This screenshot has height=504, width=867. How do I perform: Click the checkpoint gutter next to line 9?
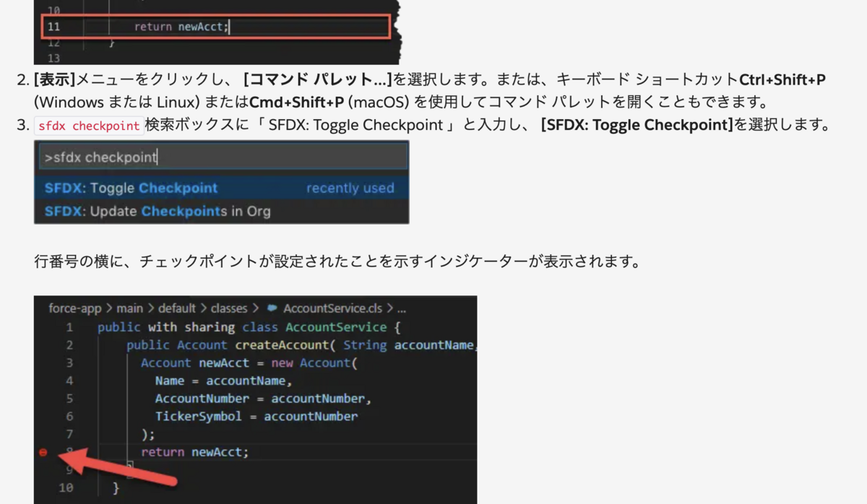(x=43, y=470)
